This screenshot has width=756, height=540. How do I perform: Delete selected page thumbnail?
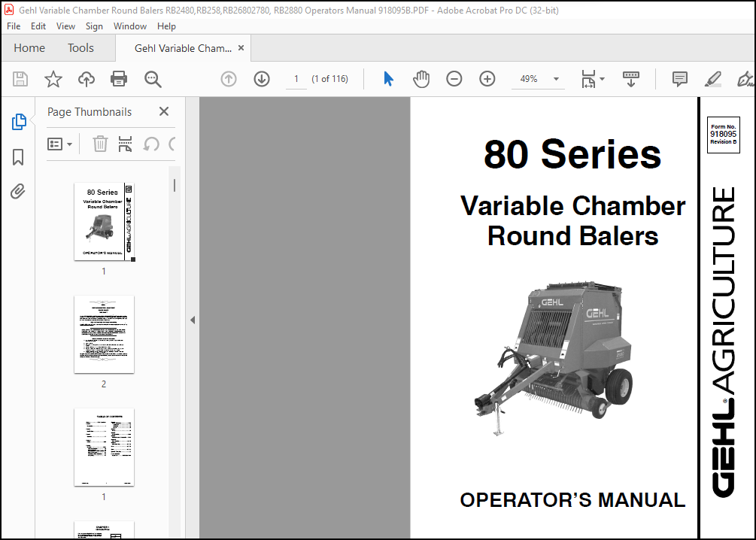point(100,144)
